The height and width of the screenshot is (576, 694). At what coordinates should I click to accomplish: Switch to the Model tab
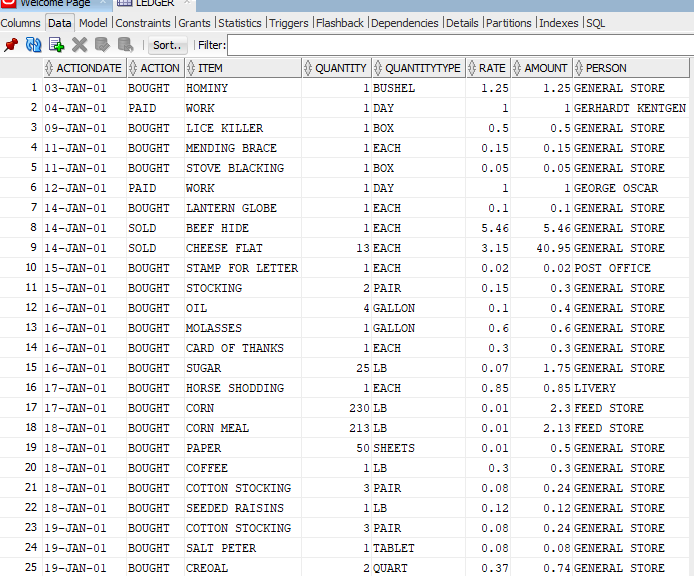(x=93, y=23)
